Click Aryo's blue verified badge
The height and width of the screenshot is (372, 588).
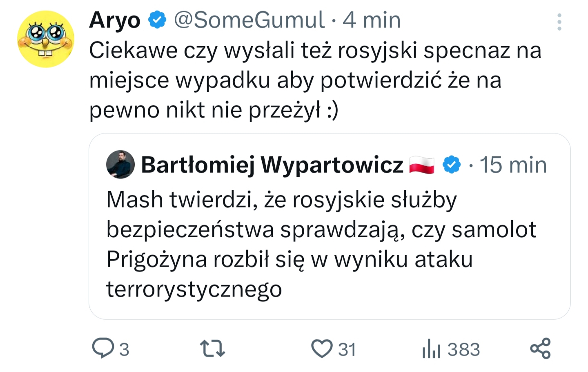pyautogui.click(x=157, y=20)
